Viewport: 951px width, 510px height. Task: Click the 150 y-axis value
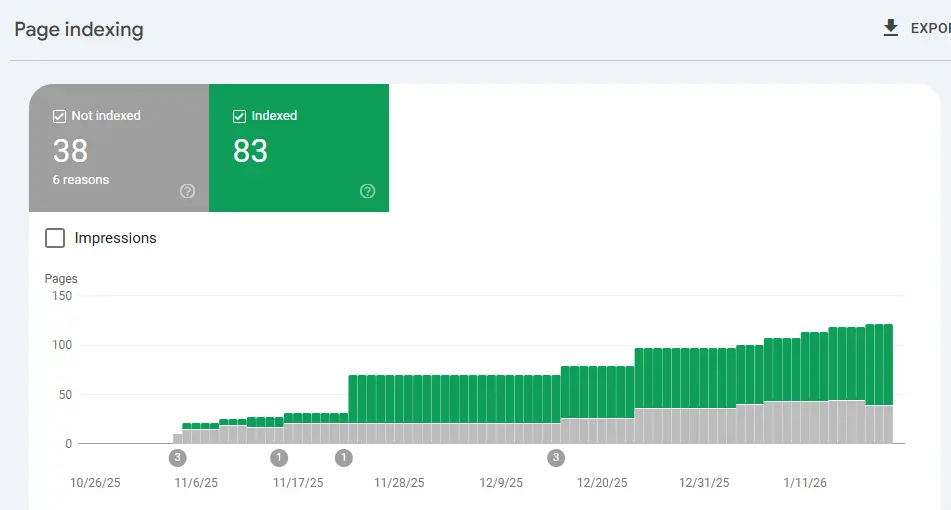[62, 296]
